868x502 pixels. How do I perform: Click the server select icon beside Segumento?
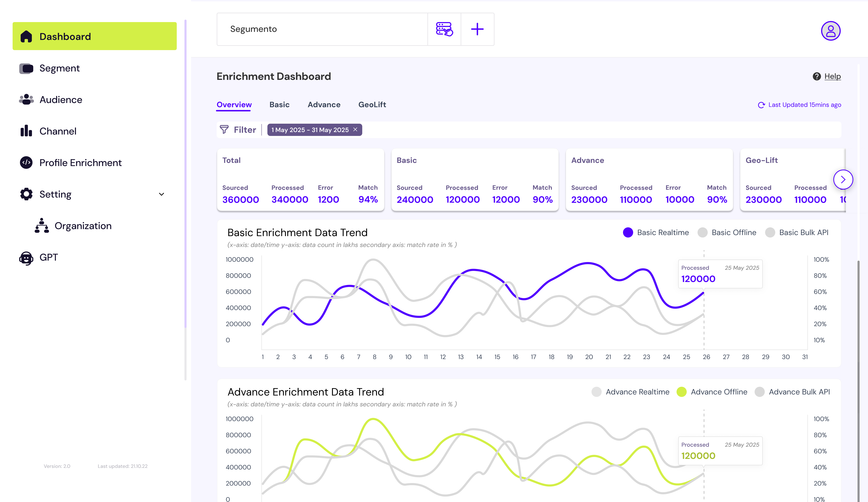(444, 29)
